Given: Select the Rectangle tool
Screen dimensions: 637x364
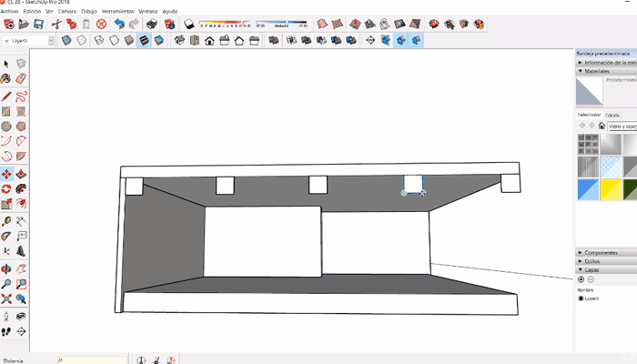Looking at the screenshot, I should 6,111.
